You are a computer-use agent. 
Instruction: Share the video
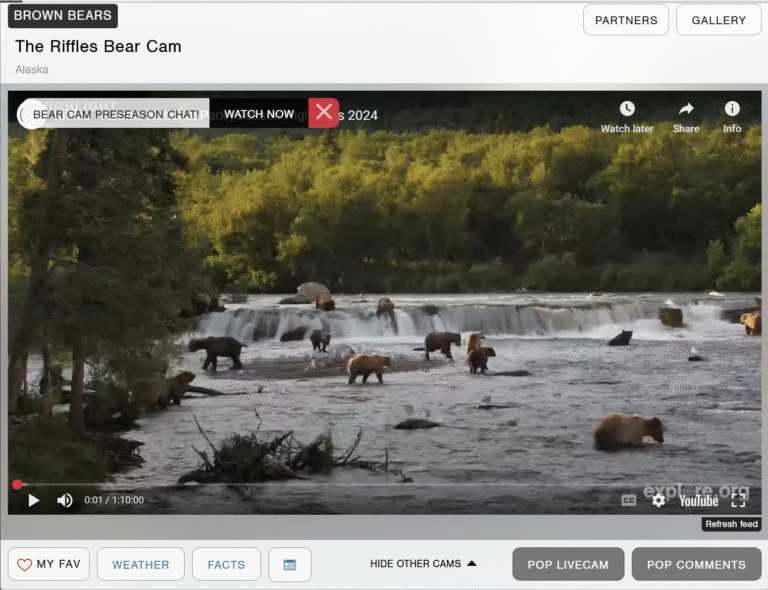pos(686,117)
